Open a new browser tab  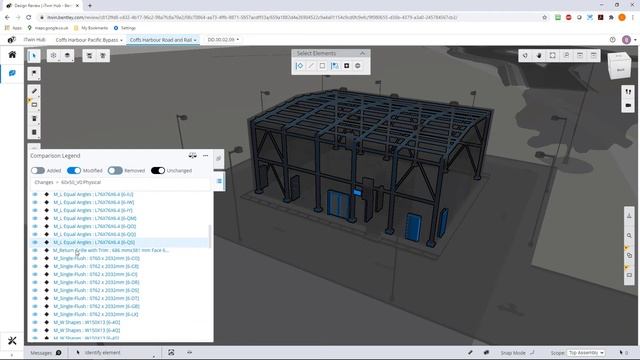click(x=90, y=6)
